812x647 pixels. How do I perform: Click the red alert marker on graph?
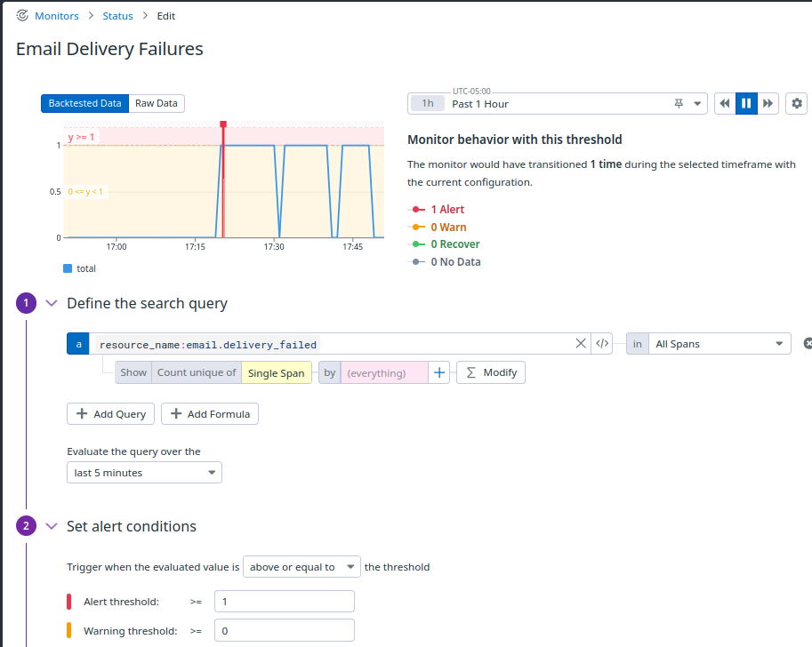pos(223,124)
